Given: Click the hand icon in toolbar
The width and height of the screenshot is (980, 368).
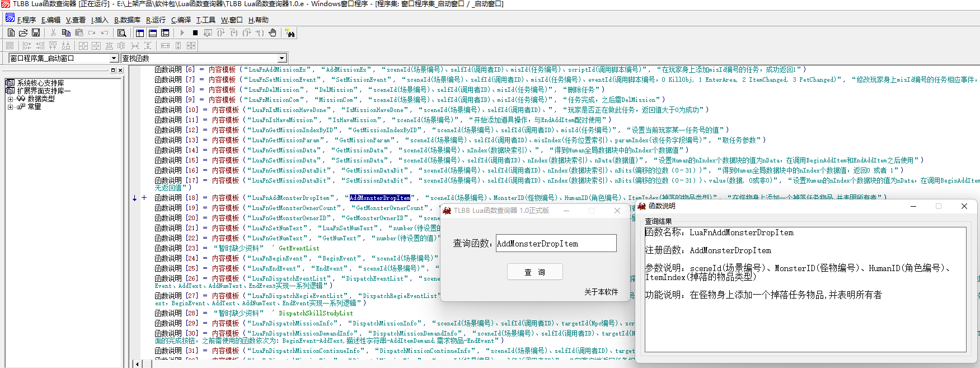Looking at the screenshot, I should click(273, 33).
